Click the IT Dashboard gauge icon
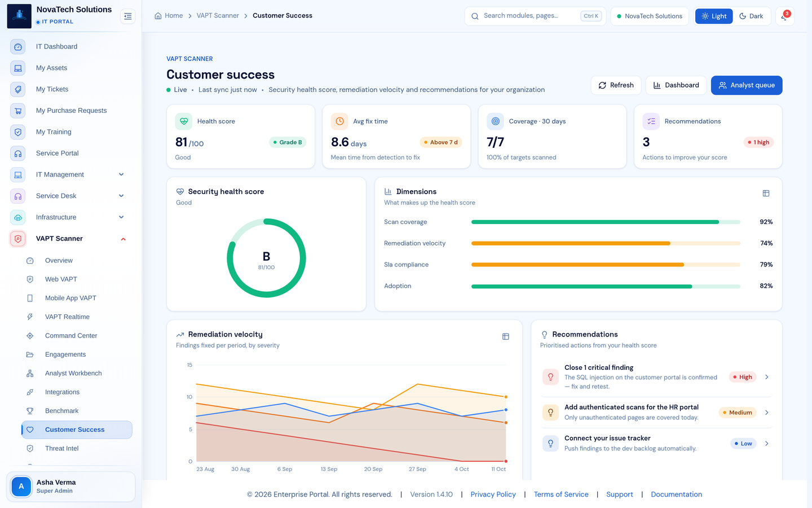Screen dimensions: 812x508 (x=18, y=47)
